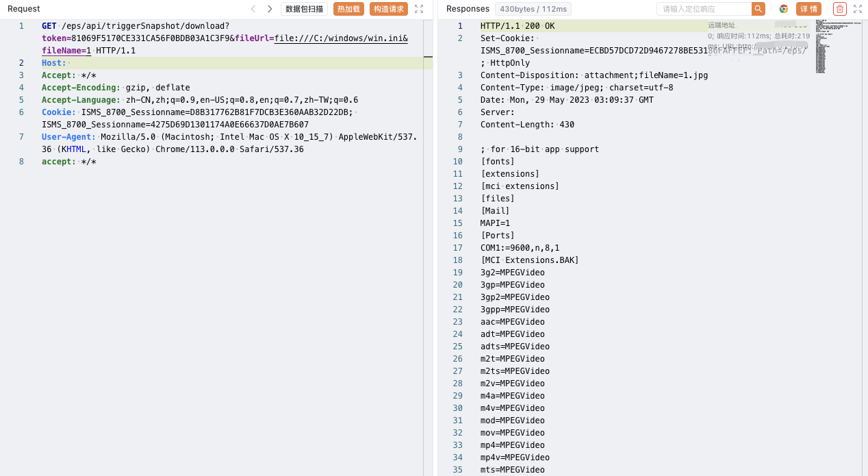Click the [fonts] line in response
This screenshot has height=476, width=868.
498,162
